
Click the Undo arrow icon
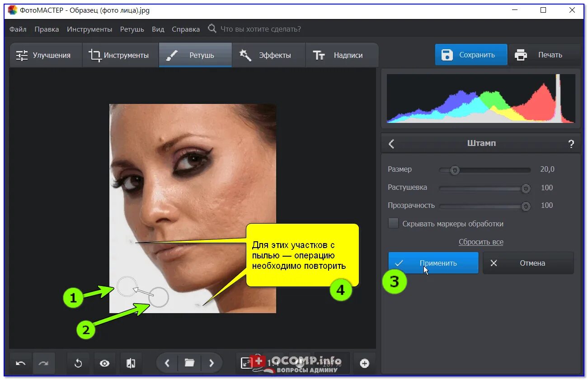(20, 363)
